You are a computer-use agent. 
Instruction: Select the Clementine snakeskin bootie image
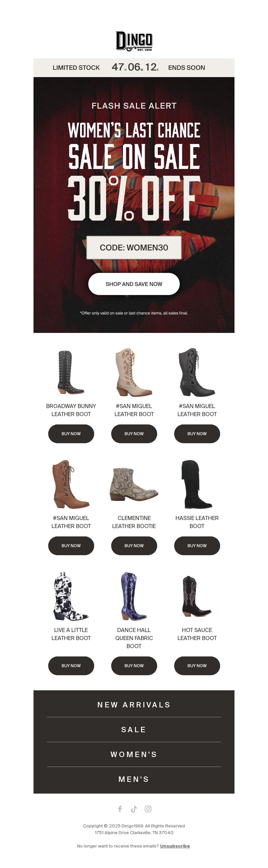tap(134, 484)
